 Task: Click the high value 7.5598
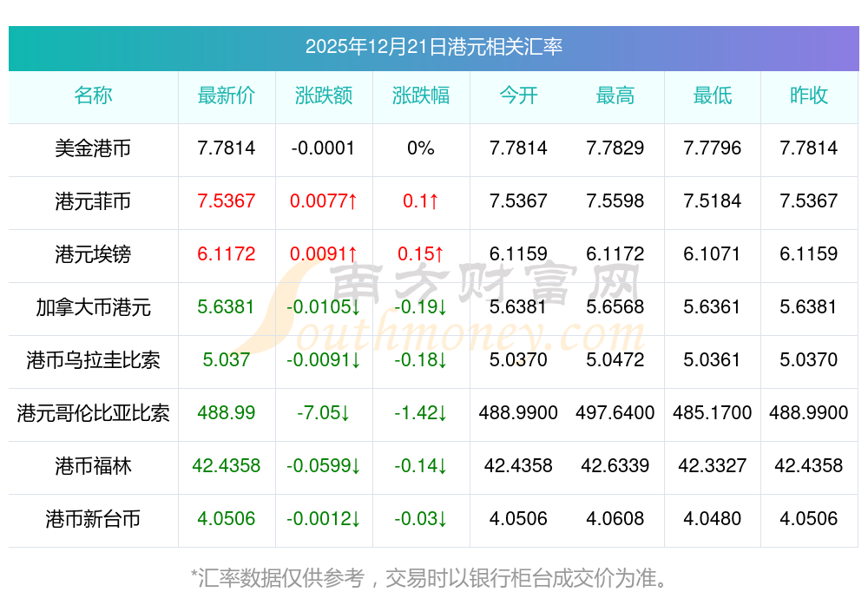click(x=615, y=201)
